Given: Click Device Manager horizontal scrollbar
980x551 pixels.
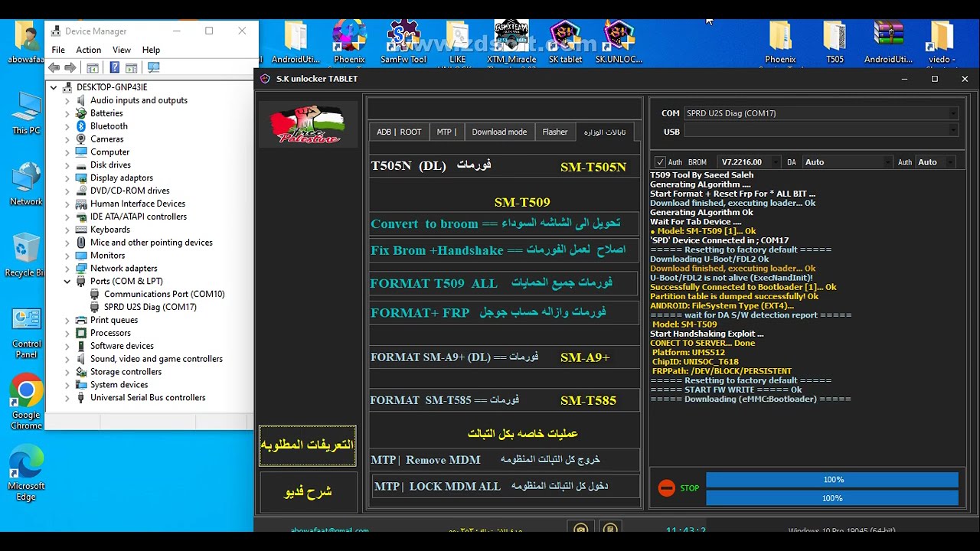Looking at the screenshot, I should (149, 422).
